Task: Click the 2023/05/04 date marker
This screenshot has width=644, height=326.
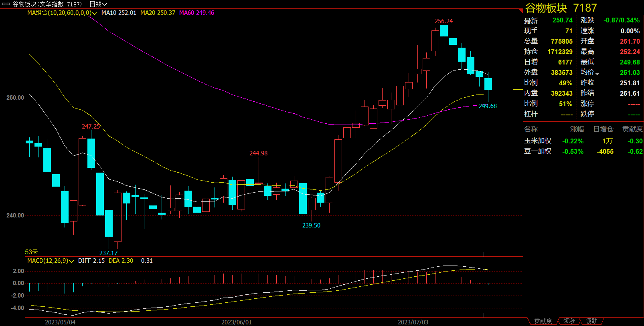Action: (x=60, y=322)
